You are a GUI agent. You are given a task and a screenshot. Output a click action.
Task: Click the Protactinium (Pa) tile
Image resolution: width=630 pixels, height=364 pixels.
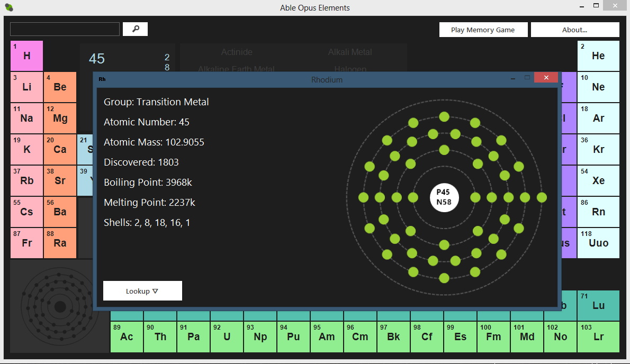click(193, 336)
